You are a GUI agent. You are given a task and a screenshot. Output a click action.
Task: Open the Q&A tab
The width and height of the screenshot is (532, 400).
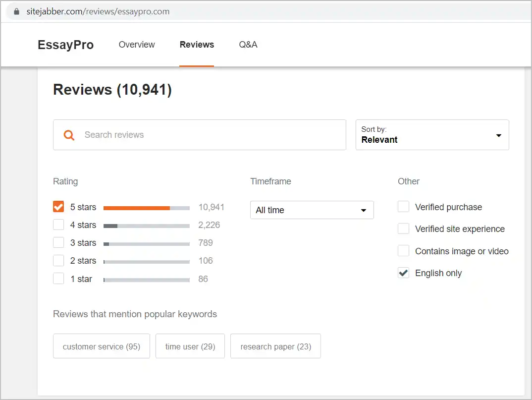248,45
